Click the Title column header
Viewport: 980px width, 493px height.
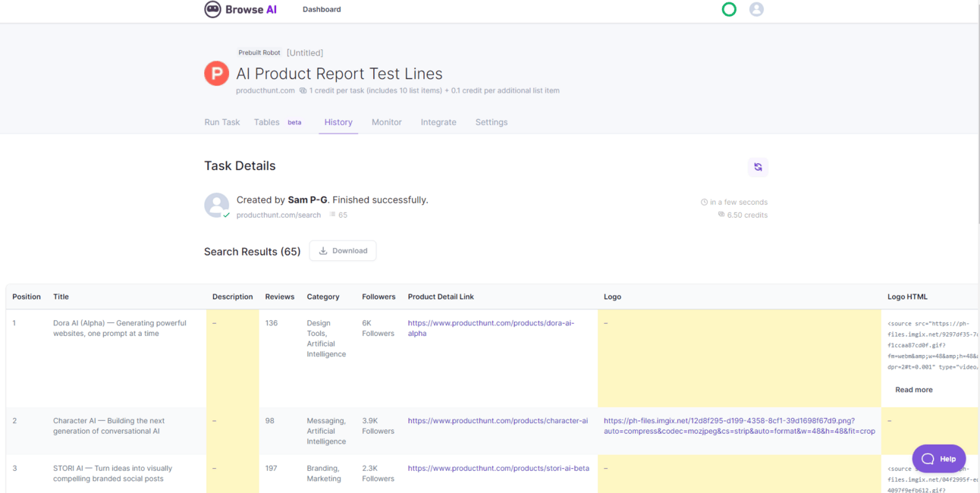point(61,297)
